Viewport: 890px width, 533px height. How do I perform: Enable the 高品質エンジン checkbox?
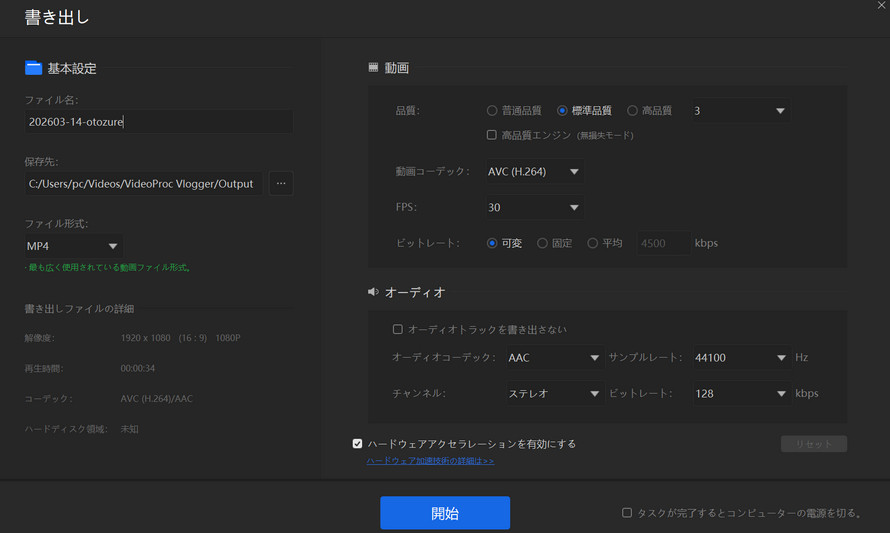[x=492, y=135]
